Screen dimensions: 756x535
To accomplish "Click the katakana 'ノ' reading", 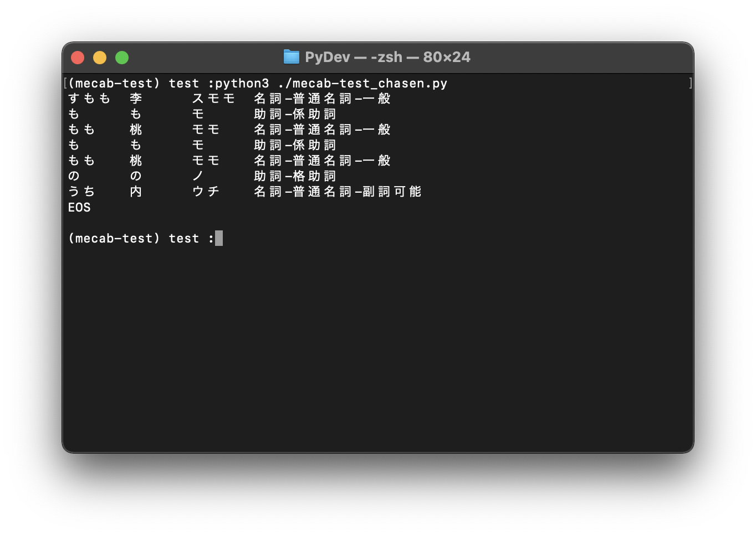I will (x=198, y=176).
